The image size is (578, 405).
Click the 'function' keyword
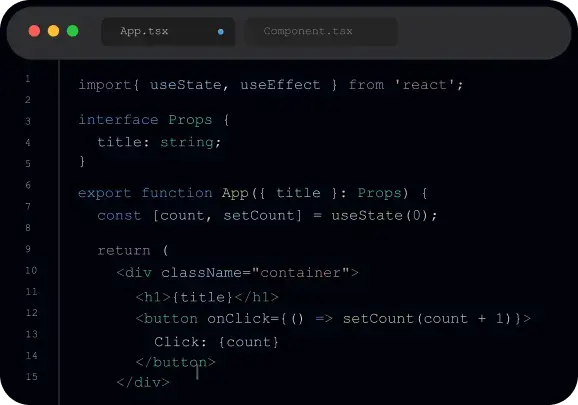(x=177, y=193)
